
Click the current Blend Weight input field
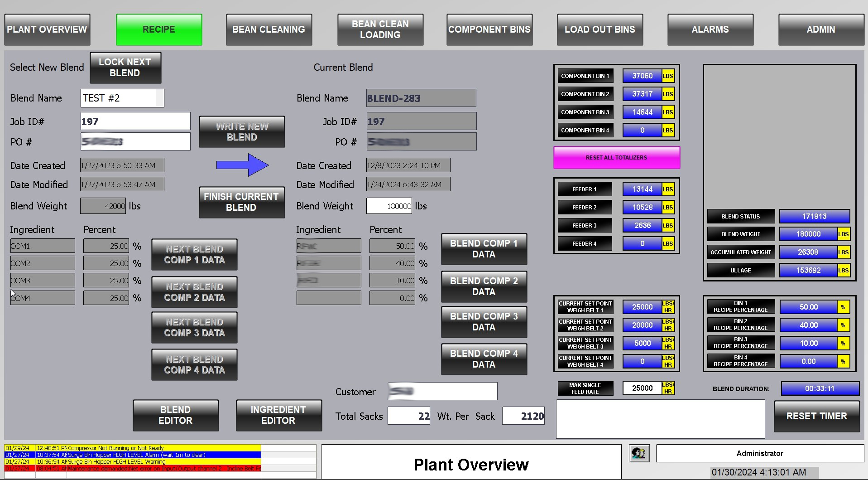[389, 206]
